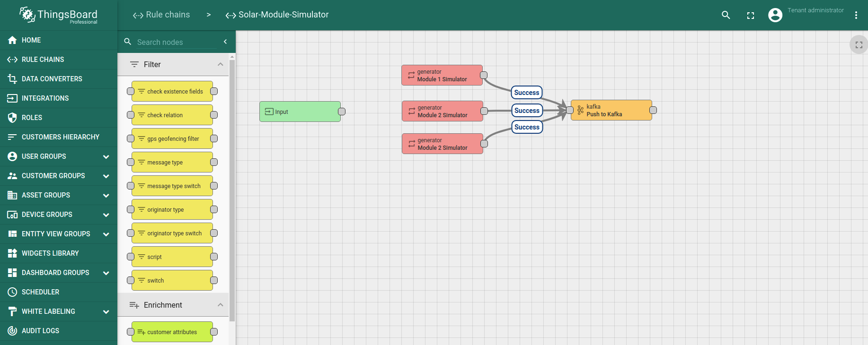Click the DASHBOARD GROUPS icon

12,273
